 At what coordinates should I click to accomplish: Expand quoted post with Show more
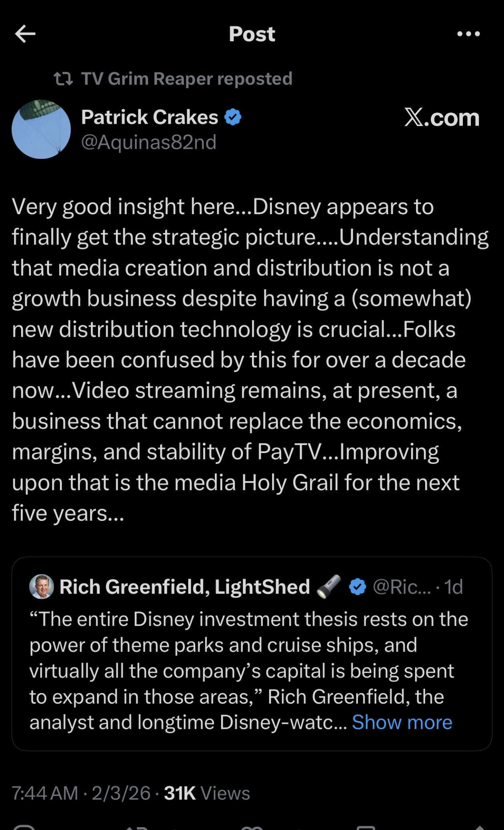[x=402, y=722]
